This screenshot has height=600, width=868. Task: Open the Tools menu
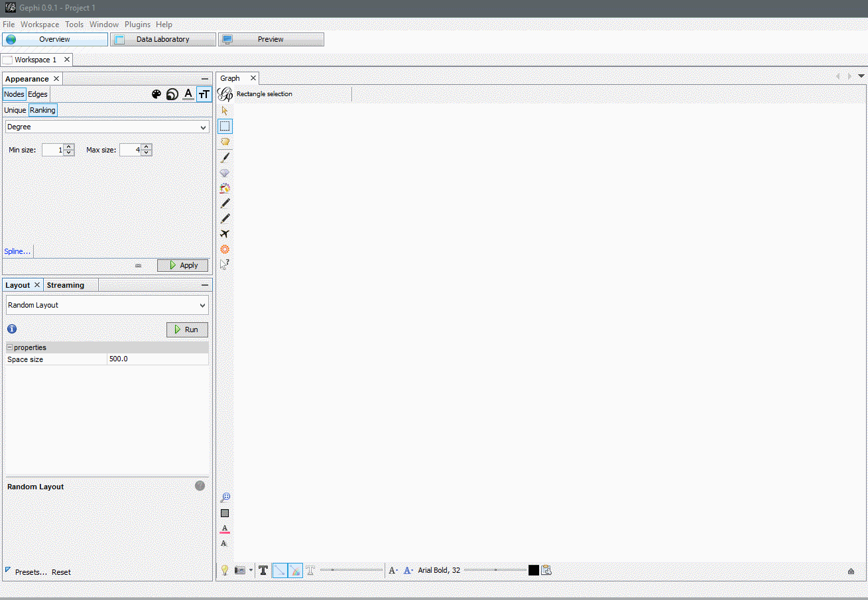74,25
